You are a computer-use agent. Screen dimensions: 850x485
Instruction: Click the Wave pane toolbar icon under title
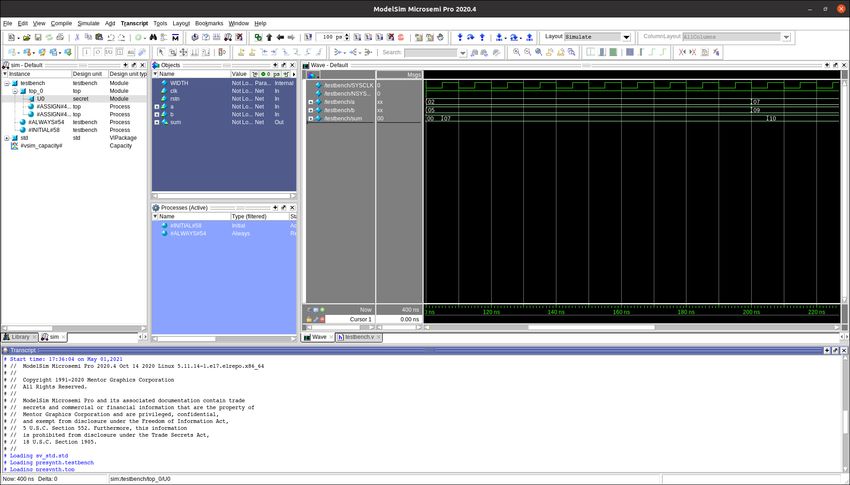pos(313,75)
